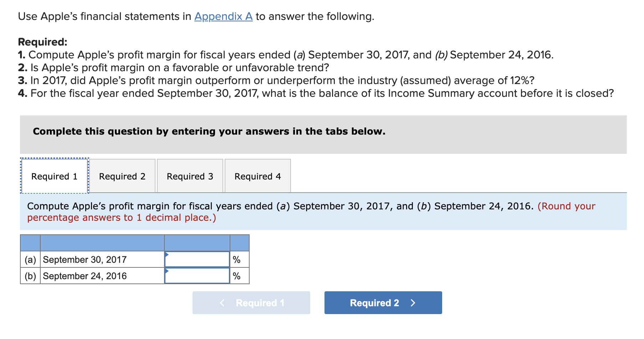Image resolution: width=644 pixels, height=339 pixels.
Task: Switch to the Required 2 tab
Action: tap(122, 176)
